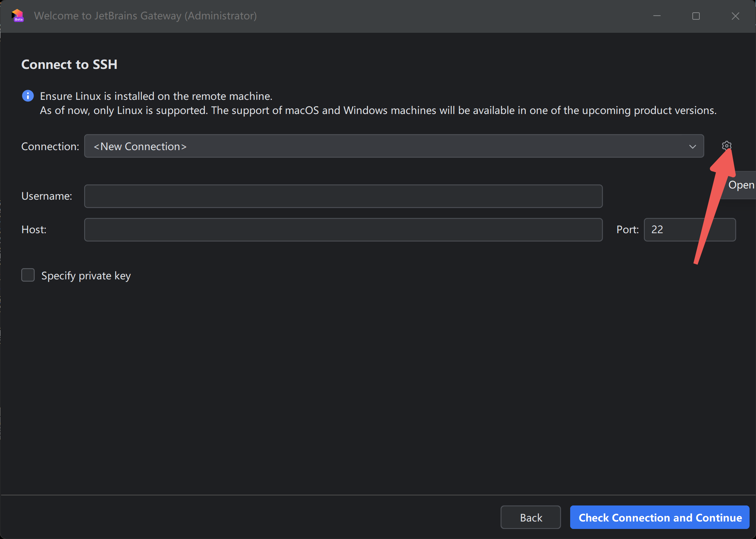Viewport: 756px width, 539px height.
Task: Click Check Connection and Continue
Action: pyautogui.click(x=660, y=517)
